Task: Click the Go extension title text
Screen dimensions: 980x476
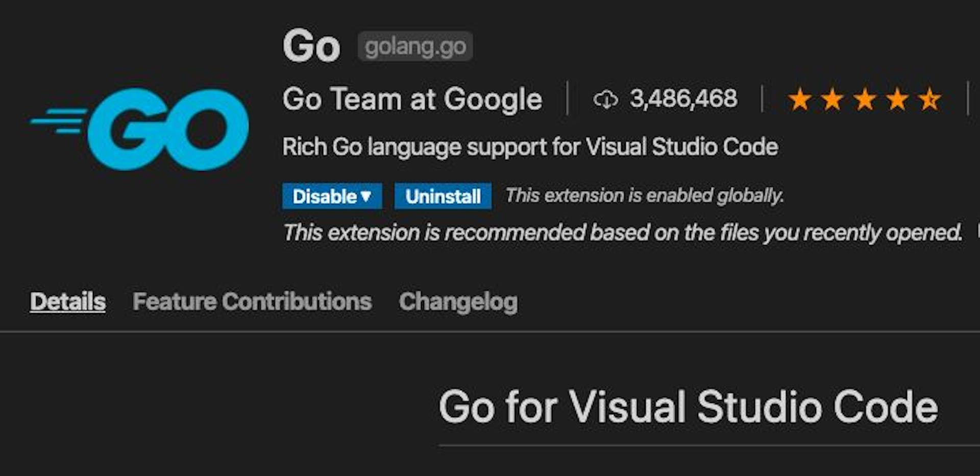Action: 311,46
